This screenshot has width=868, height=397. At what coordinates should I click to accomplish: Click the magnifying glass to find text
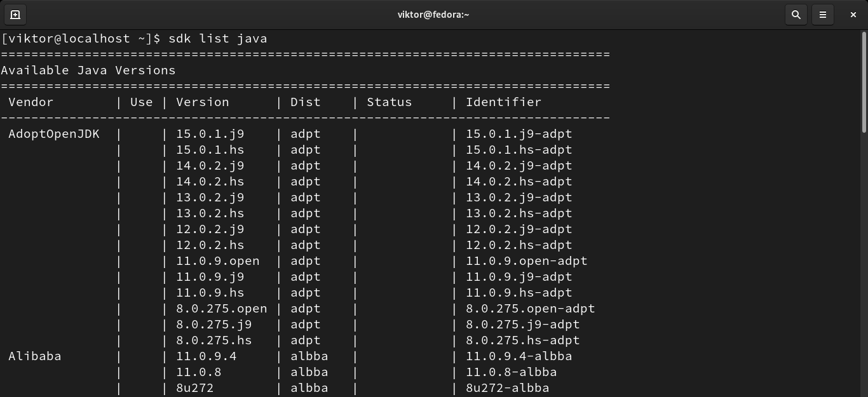796,14
